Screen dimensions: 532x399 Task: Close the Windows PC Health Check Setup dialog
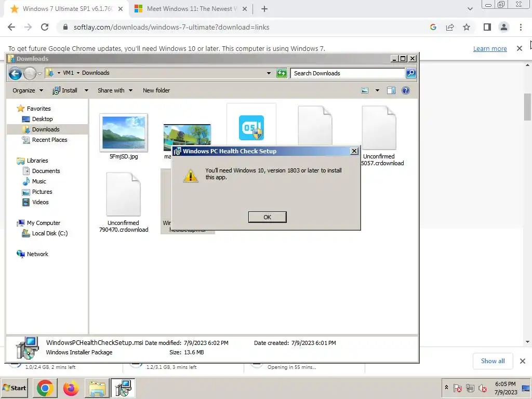pos(354,151)
